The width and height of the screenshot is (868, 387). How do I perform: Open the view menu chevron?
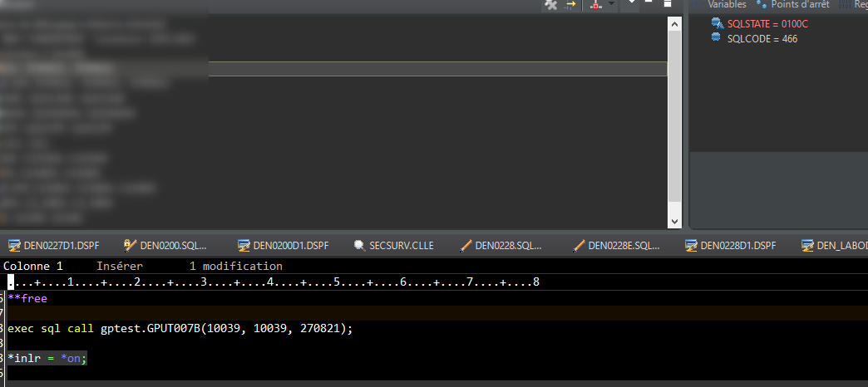632,3
